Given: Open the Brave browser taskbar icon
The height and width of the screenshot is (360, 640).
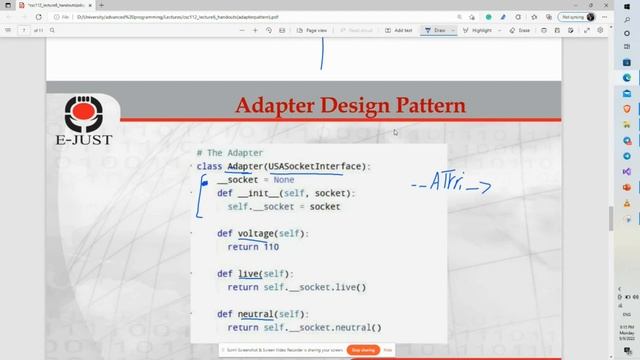Looking at the screenshot, I should click(x=627, y=109).
